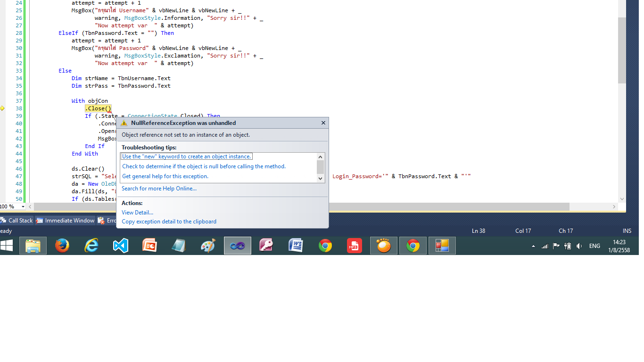Click the 'With objCon' code line
Viewport: 644px width, 362px height.
pos(90,101)
